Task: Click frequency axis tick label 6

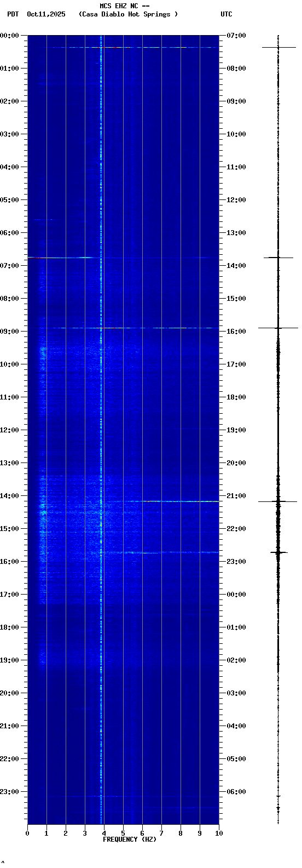Action: (x=142, y=833)
